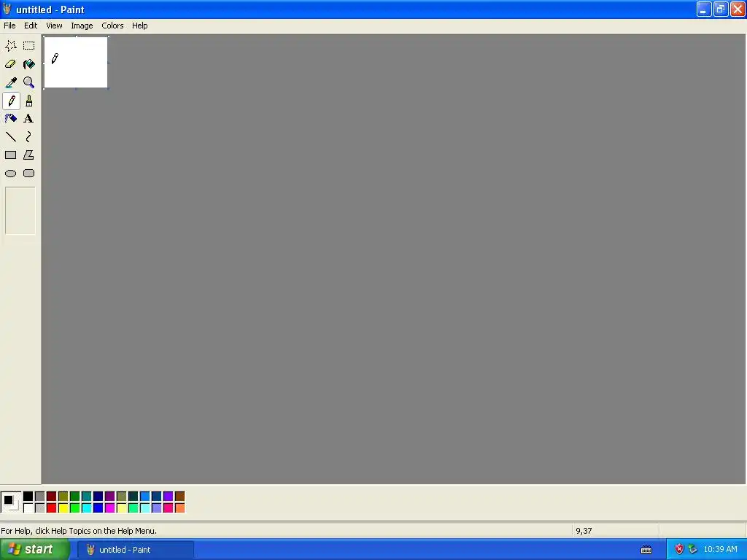Select the Text tool
The image size is (747, 560).
(x=29, y=119)
